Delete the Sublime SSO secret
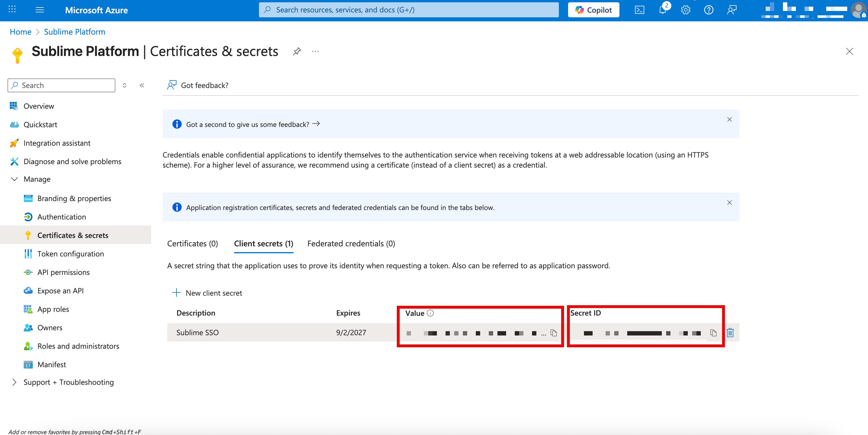 coord(730,333)
